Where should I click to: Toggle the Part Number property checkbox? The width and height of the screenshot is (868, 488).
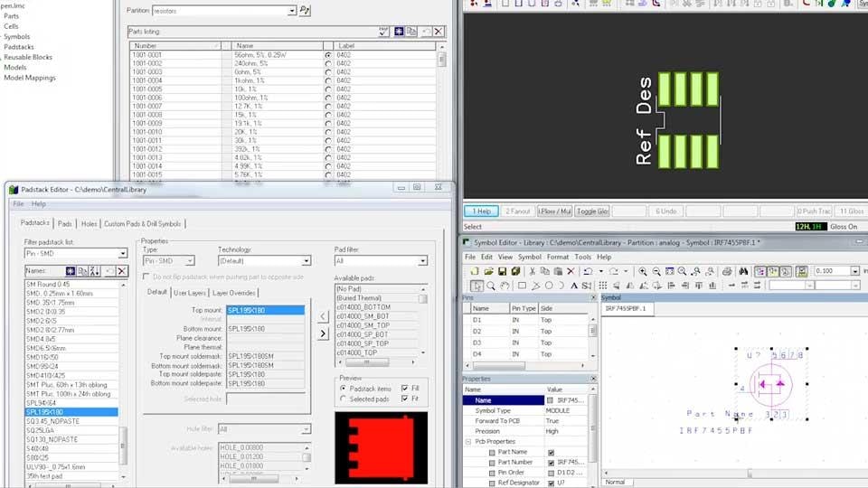551,463
